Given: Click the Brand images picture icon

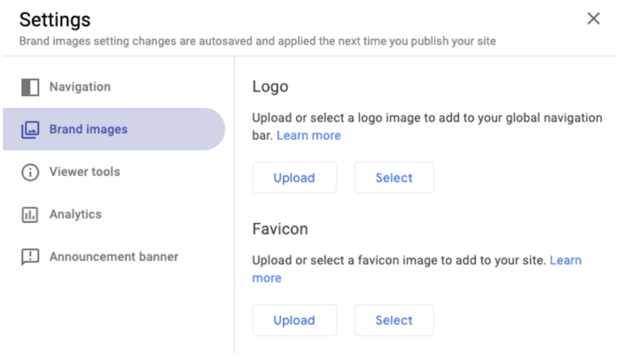Looking at the screenshot, I should (30, 129).
